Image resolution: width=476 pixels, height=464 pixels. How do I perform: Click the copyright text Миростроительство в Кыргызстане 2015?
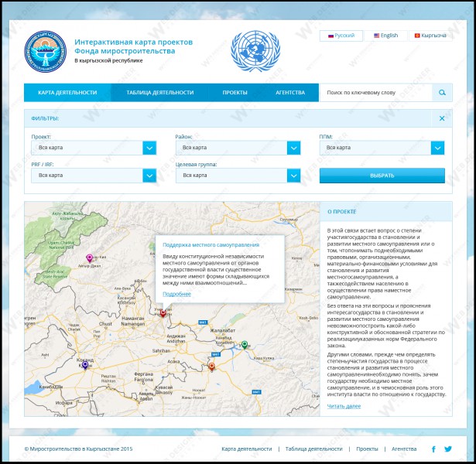[78, 449]
